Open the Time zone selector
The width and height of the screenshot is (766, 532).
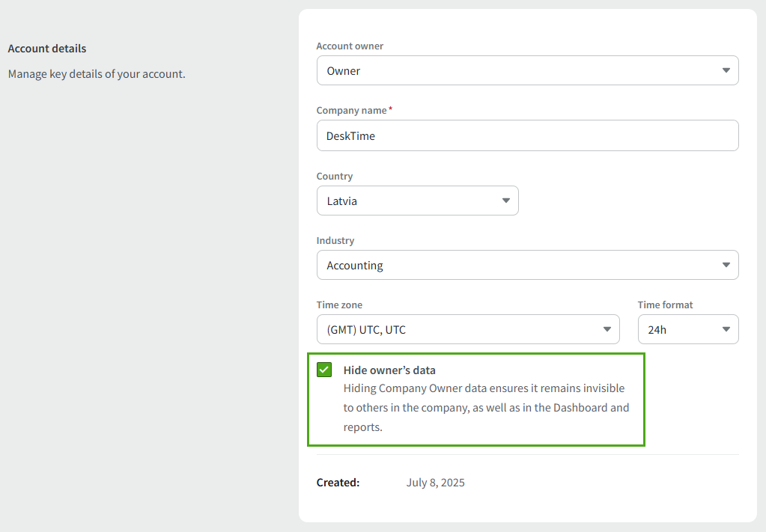457,329
